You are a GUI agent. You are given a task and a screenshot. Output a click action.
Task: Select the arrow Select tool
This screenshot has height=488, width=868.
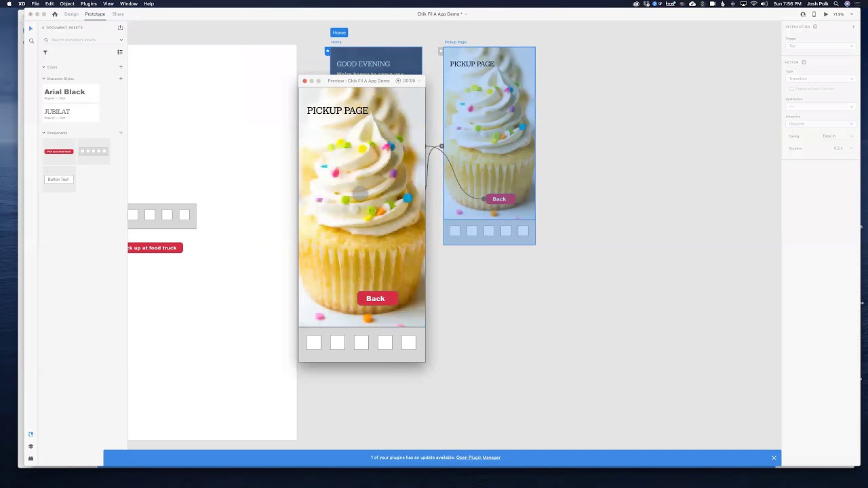point(31,28)
